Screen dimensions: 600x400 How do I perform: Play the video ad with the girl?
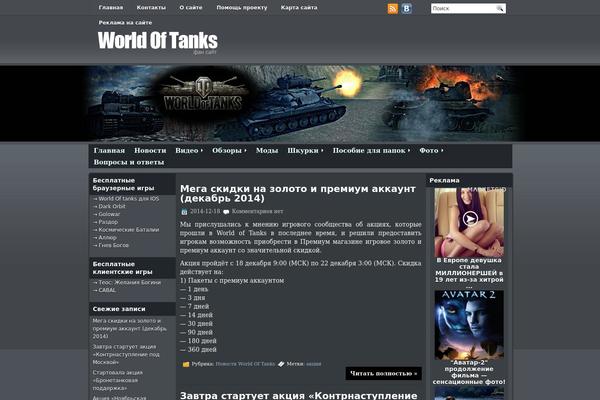pos(470,219)
